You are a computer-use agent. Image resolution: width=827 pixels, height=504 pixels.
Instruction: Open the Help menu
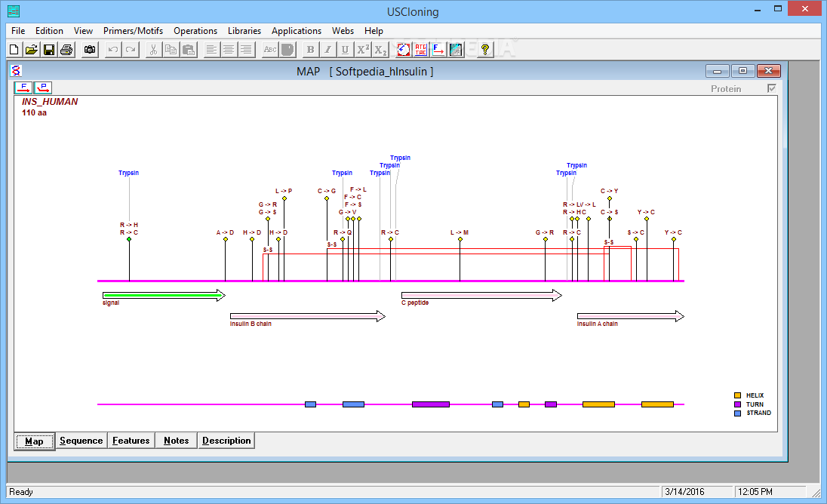click(374, 31)
